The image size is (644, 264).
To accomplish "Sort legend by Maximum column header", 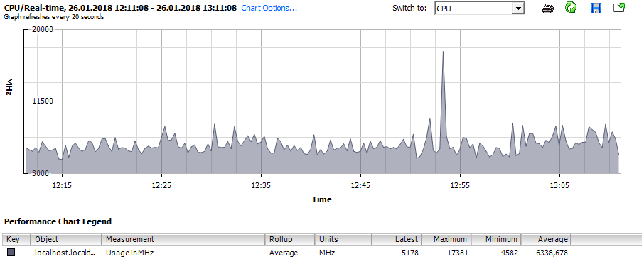I will (446, 239).
